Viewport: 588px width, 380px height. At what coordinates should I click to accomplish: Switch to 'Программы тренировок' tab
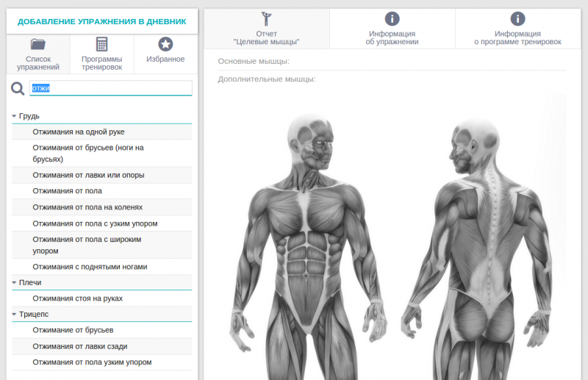point(102,54)
